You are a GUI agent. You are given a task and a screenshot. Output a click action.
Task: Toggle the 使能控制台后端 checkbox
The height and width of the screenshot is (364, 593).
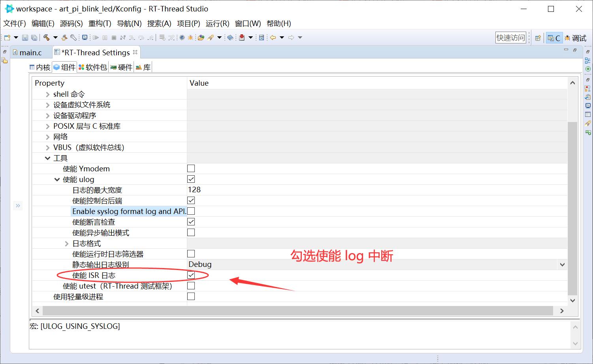click(x=191, y=201)
